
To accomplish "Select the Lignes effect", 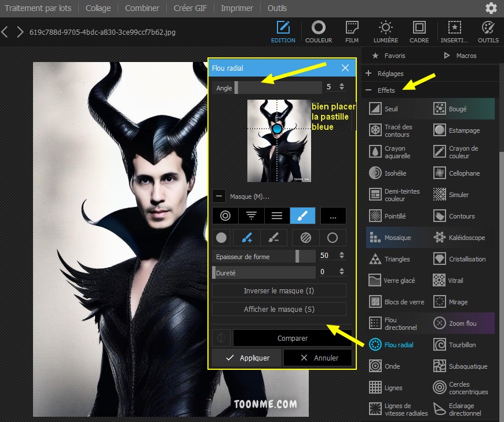I will coord(398,388).
